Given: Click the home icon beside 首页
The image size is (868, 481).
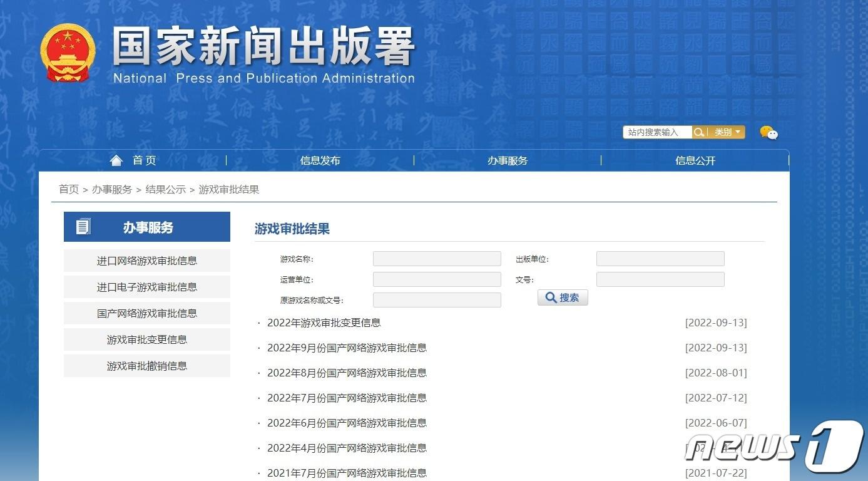Looking at the screenshot, I should click(116, 161).
